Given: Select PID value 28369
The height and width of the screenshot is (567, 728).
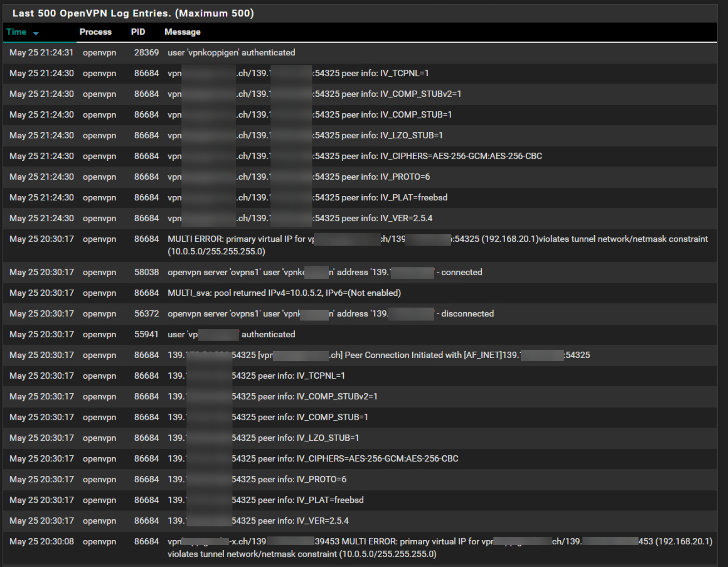Looking at the screenshot, I should coord(146,53).
